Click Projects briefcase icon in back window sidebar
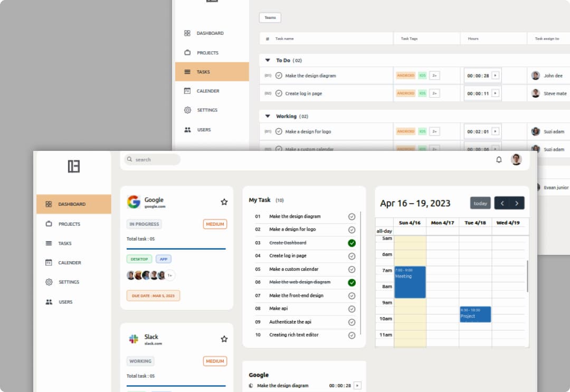570x392 pixels. point(187,52)
